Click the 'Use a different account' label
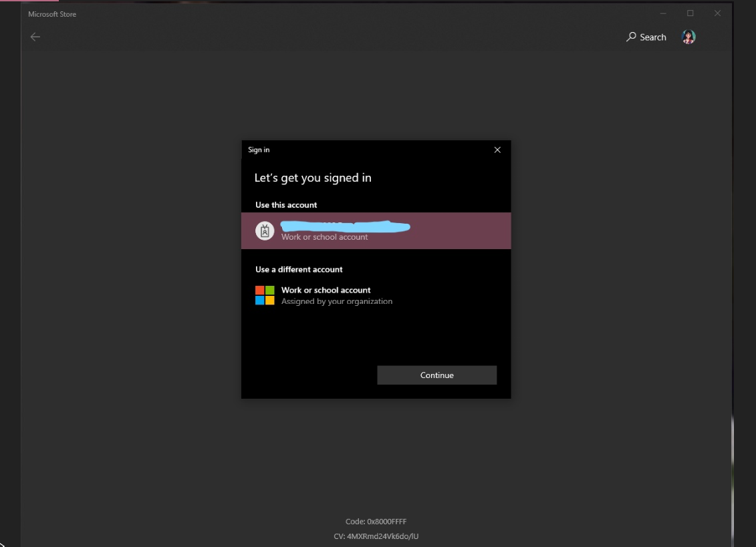Screen dimensions: 756x547 (299, 269)
